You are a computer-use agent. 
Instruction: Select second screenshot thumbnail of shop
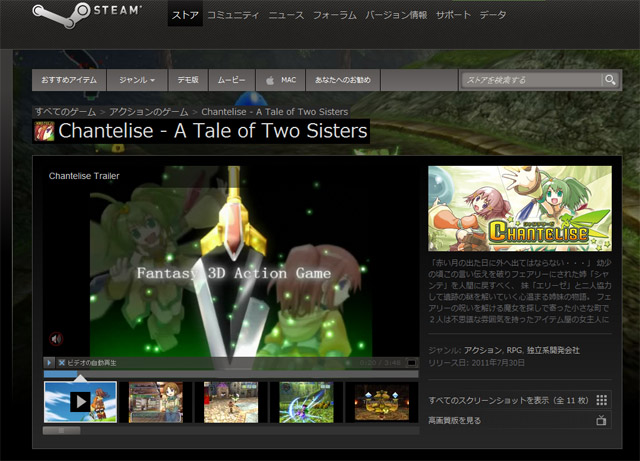(x=156, y=402)
